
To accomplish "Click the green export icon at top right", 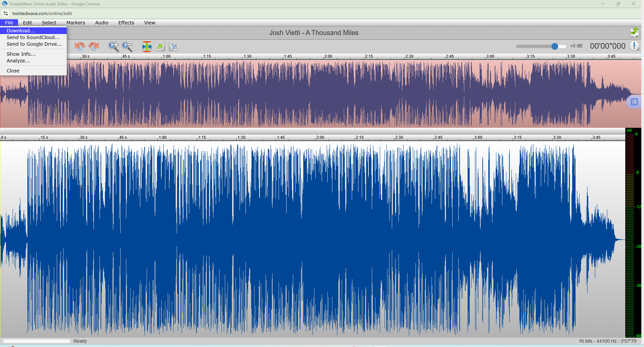I will point(634,32).
